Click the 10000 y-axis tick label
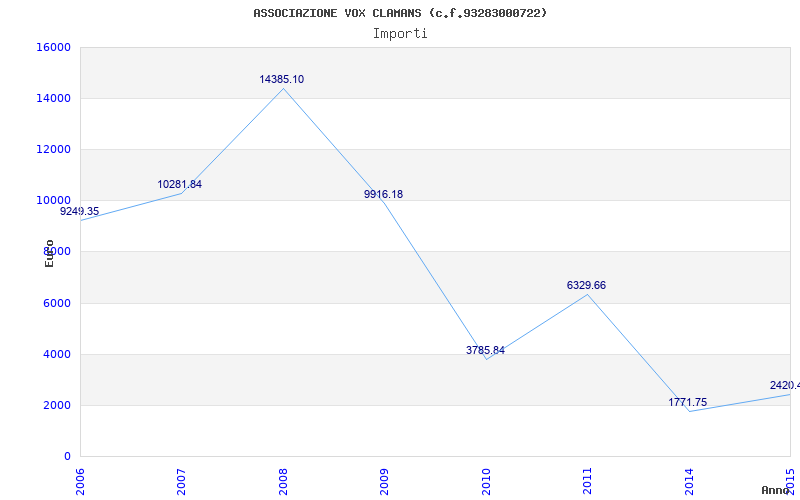 pos(54,201)
